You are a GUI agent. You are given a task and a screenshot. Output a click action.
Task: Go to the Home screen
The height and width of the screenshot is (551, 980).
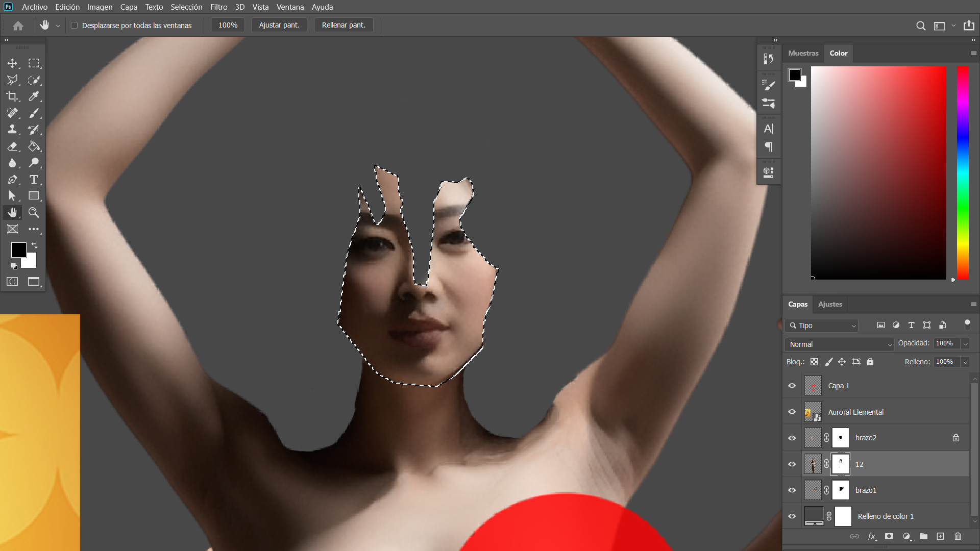[18, 26]
